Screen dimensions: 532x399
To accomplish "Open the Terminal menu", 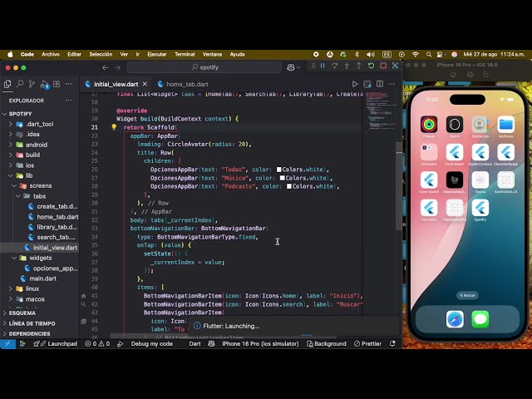I will 185,54.
